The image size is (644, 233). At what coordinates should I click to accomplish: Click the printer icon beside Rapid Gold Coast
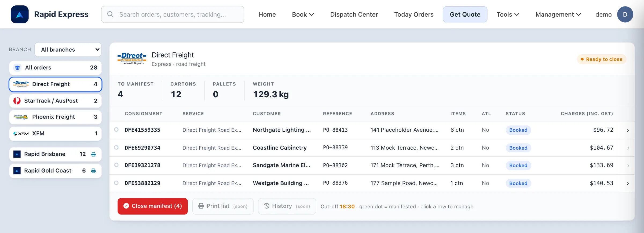tap(93, 171)
